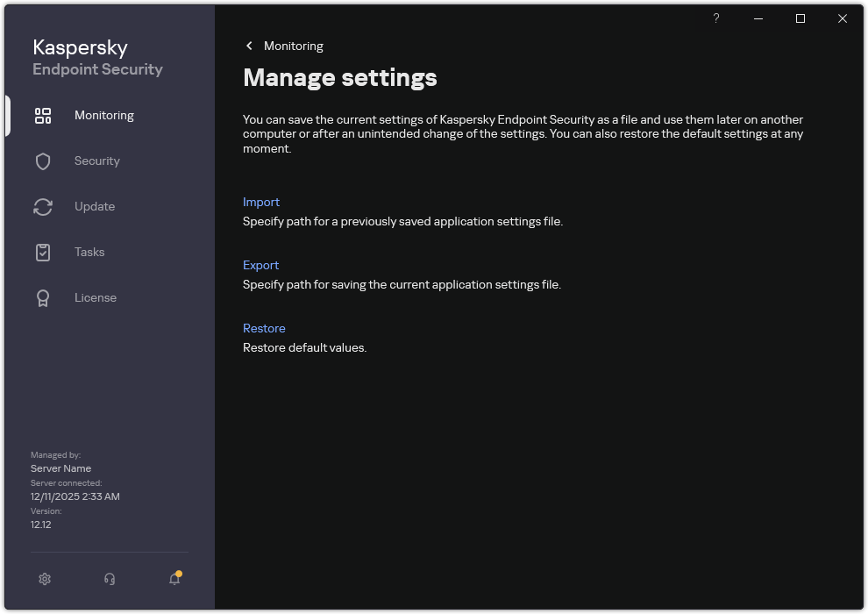Image resolution: width=868 pixels, height=614 pixels.
Task: Open help using the question mark icon
Action: pos(715,18)
